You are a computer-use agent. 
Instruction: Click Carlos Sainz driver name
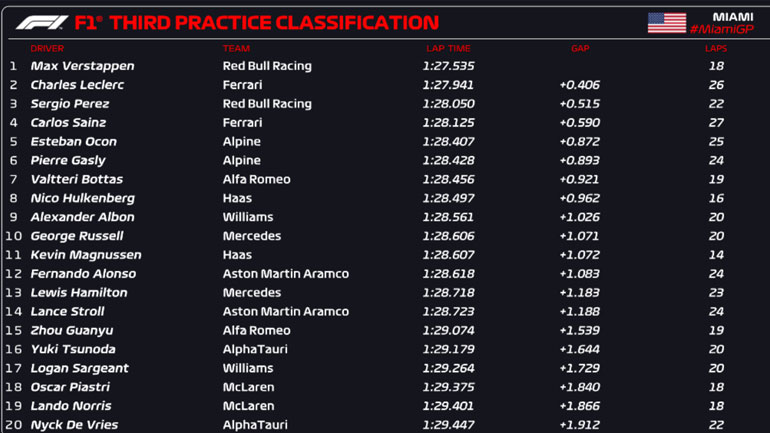[68, 123]
